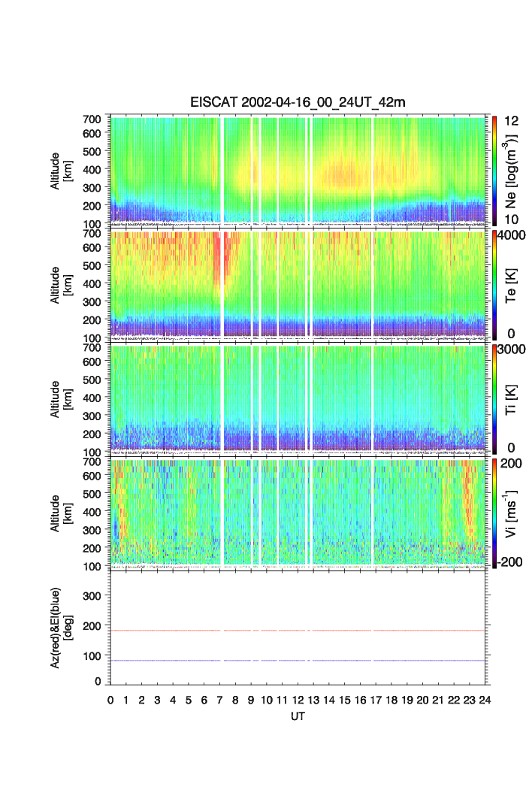Click the 0 tick on the UT axis
Image resolution: width=532 pixels, height=799 pixels.
[110, 701]
